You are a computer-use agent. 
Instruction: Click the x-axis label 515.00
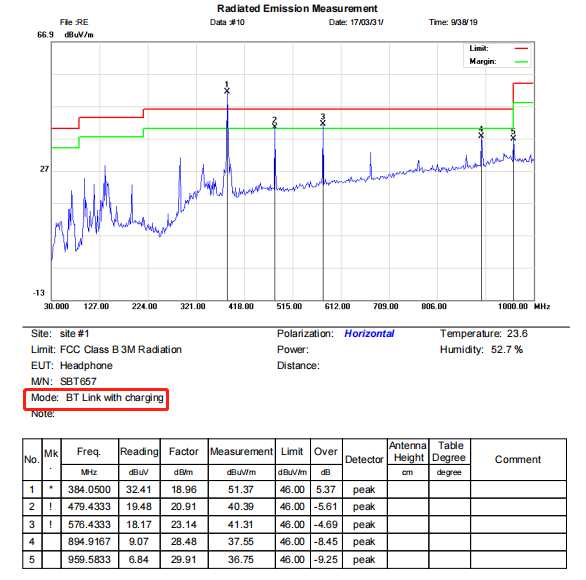(x=289, y=306)
